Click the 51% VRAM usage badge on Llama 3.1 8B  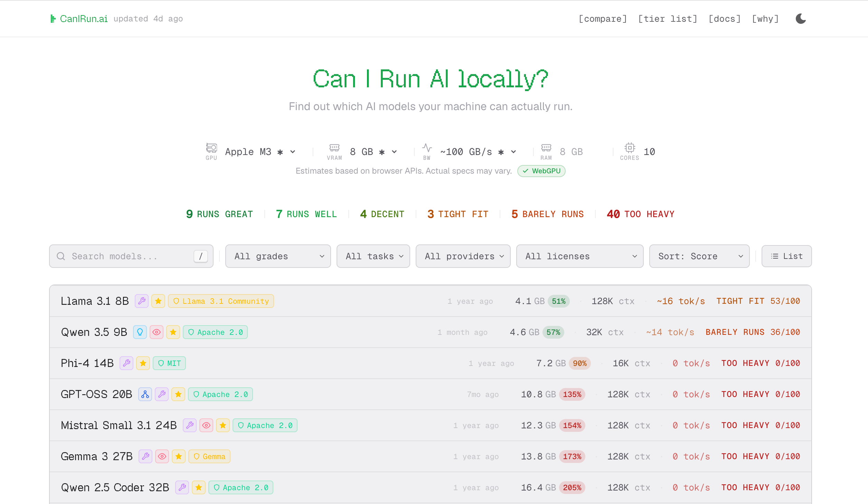[558, 301]
